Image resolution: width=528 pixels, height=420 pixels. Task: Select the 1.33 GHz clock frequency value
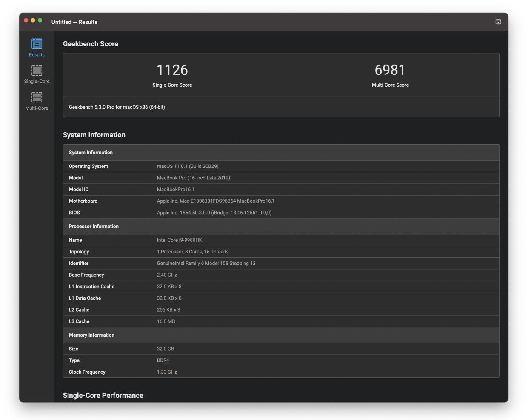(x=167, y=372)
